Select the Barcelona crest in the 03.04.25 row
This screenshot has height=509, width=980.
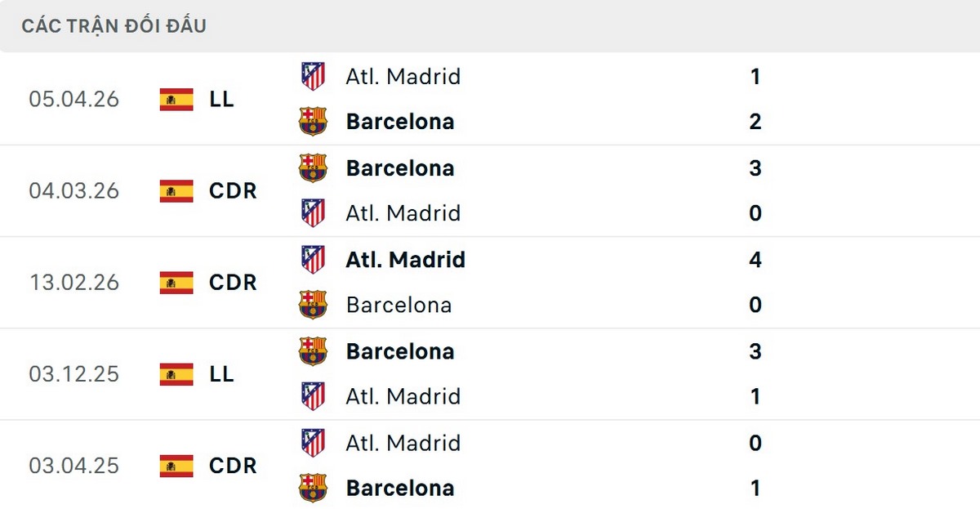(313, 488)
